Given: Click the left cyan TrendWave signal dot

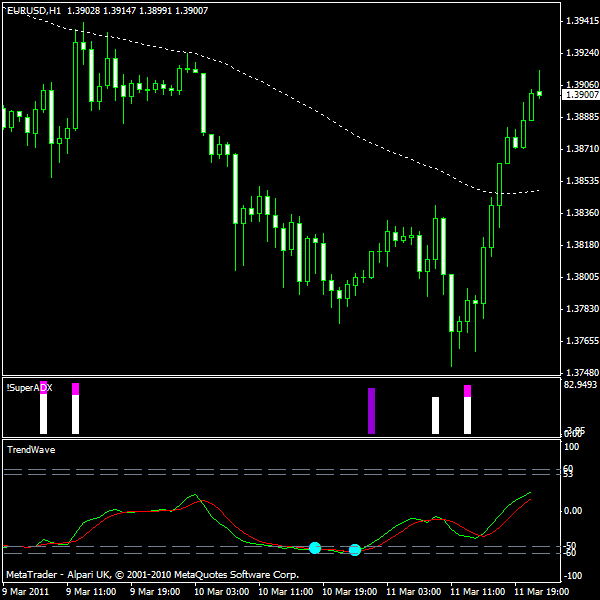Looking at the screenshot, I should tap(315, 548).
